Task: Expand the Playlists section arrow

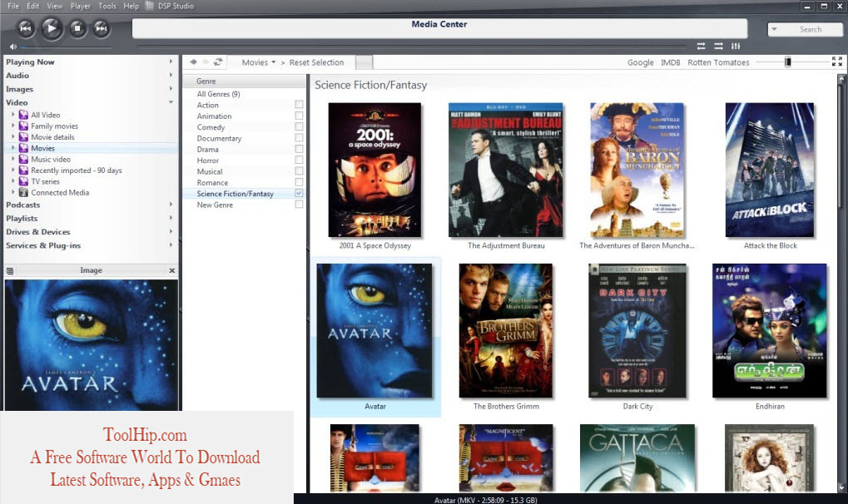Action: pyautogui.click(x=171, y=218)
